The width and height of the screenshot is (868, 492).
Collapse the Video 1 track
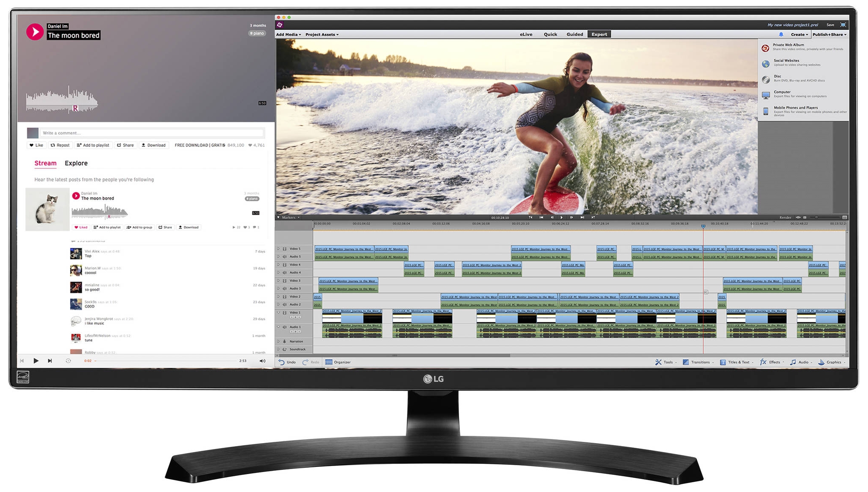pos(279,313)
